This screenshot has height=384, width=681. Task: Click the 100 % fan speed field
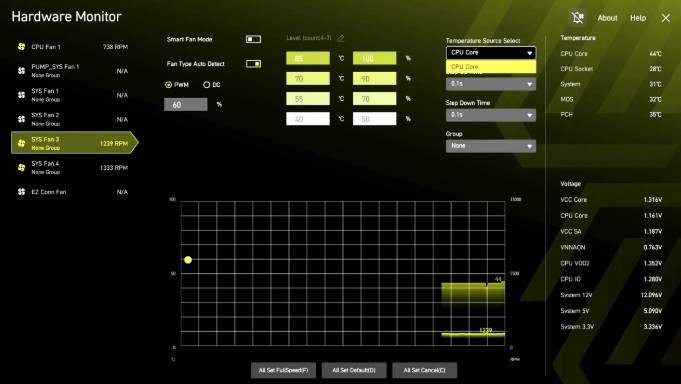coord(374,58)
